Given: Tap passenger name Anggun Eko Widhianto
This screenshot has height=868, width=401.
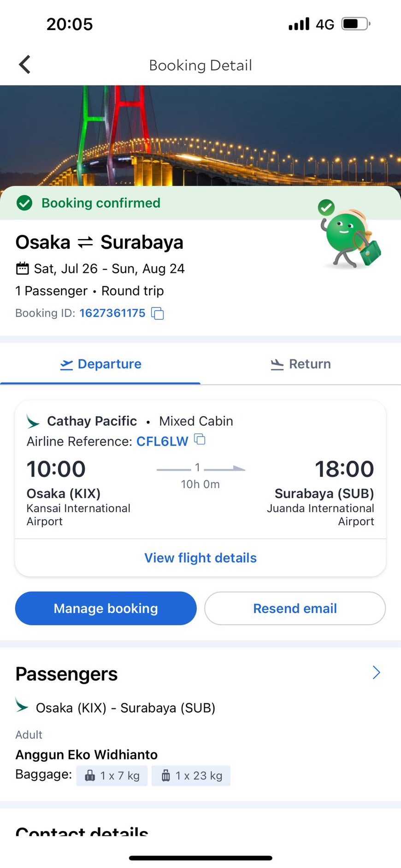Looking at the screenshot, I should 87,754.
